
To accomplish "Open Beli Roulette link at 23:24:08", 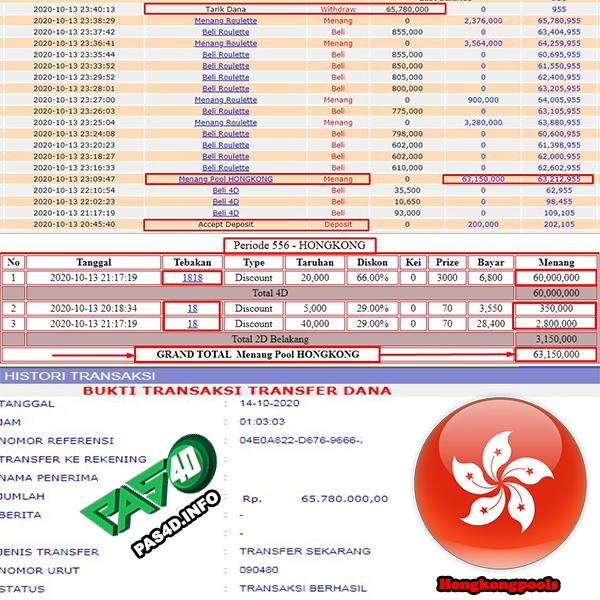I will point(226,134).
